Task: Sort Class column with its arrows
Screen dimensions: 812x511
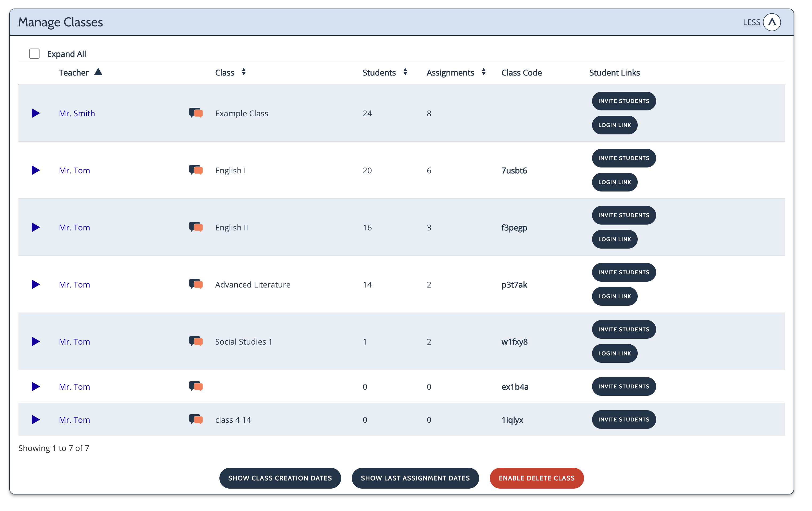Action: click(244, 72)
